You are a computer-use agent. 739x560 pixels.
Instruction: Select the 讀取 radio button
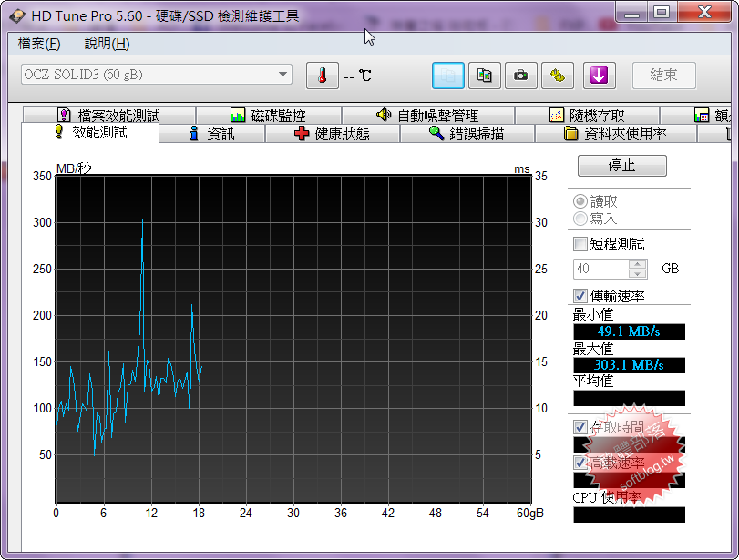click(580, 201)
